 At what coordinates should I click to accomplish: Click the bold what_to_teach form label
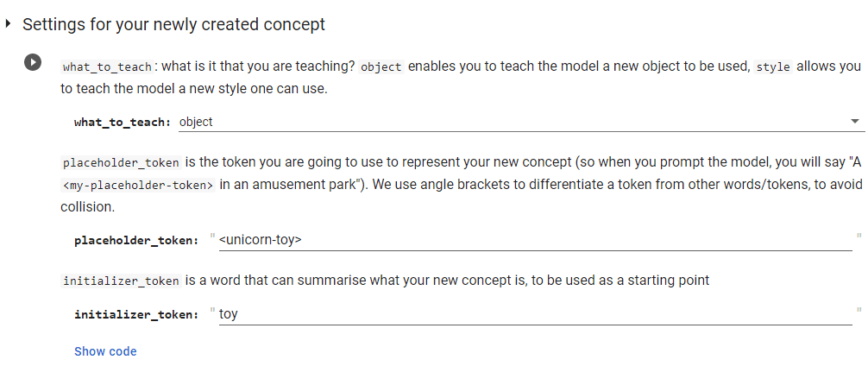pos(123,123)
